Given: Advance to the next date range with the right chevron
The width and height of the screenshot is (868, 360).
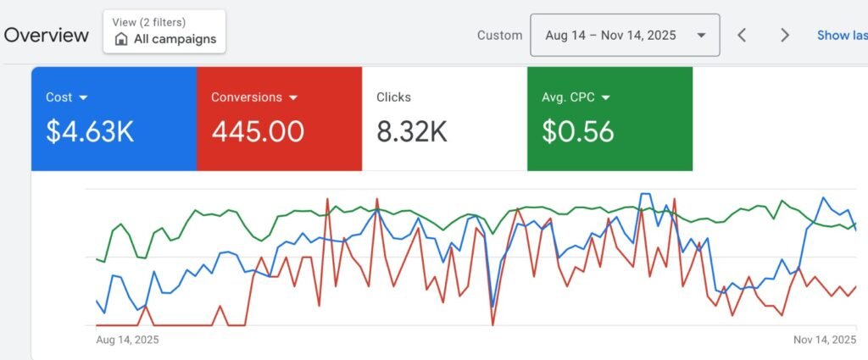Looking at the screenshot, I should coord(785,35).
